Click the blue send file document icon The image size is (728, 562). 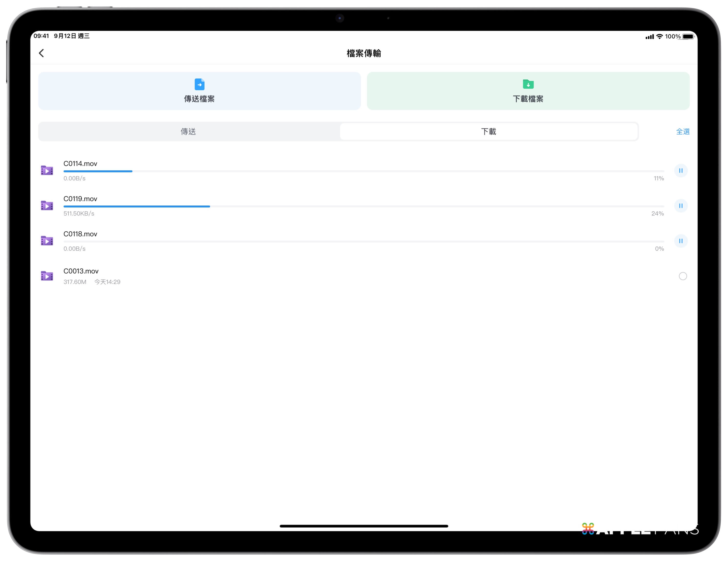[x=199, y=84]
